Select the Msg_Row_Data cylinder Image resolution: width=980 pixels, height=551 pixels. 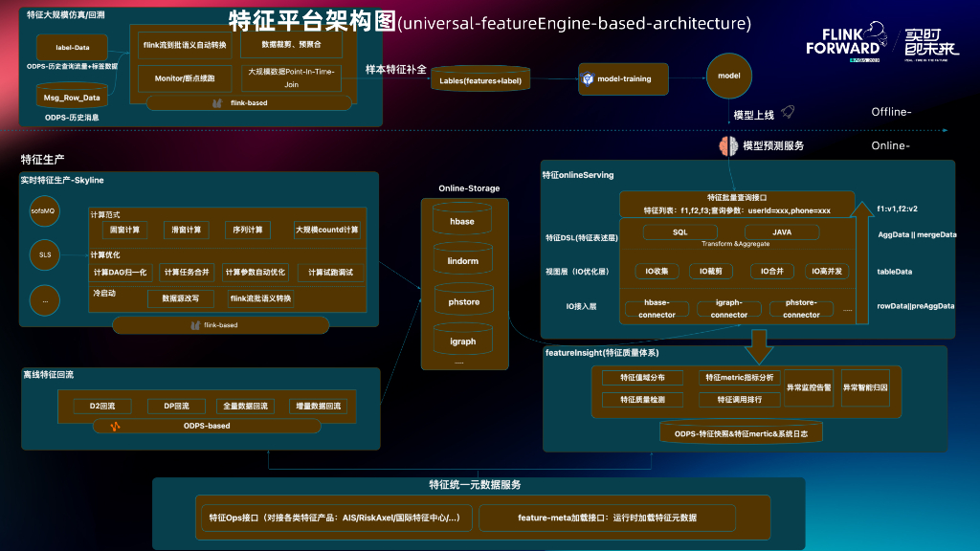[72, 96]
